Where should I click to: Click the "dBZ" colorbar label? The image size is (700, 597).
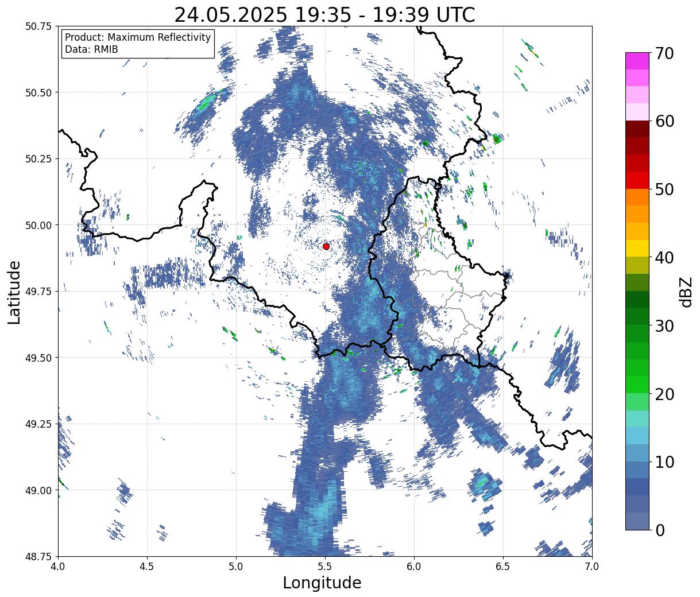pos(686,292)
